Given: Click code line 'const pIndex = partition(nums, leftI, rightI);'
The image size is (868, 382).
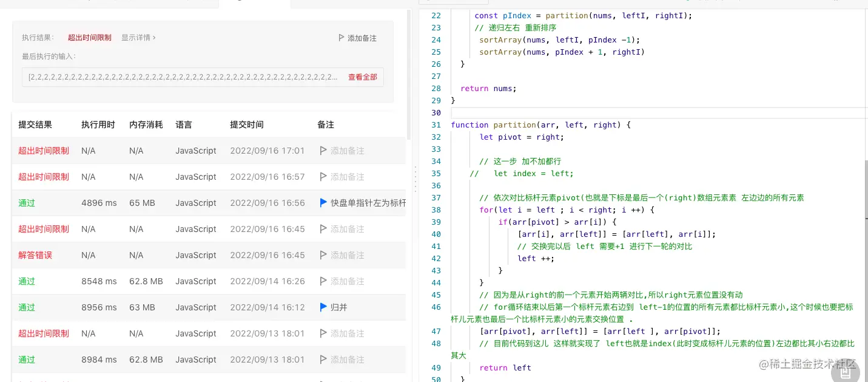Looking at the screenshot, I should coord(583,15).
